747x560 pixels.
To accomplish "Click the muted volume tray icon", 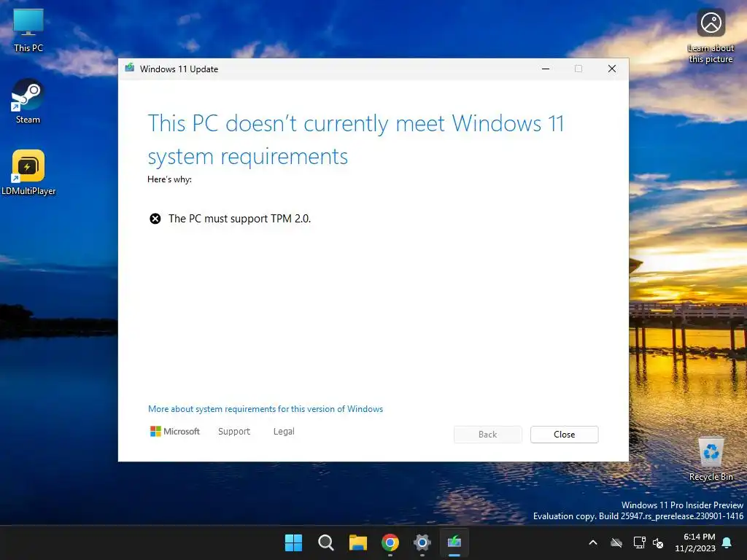I will click(658, 542).
